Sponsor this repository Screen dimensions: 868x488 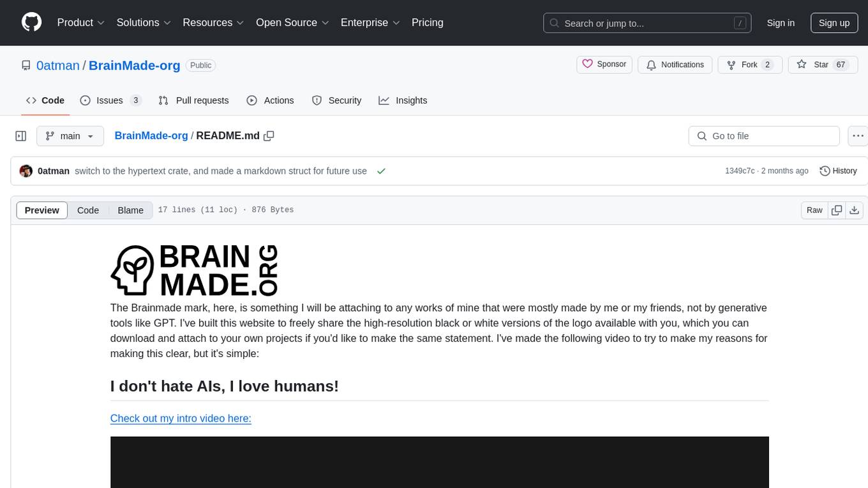(604, 65)
